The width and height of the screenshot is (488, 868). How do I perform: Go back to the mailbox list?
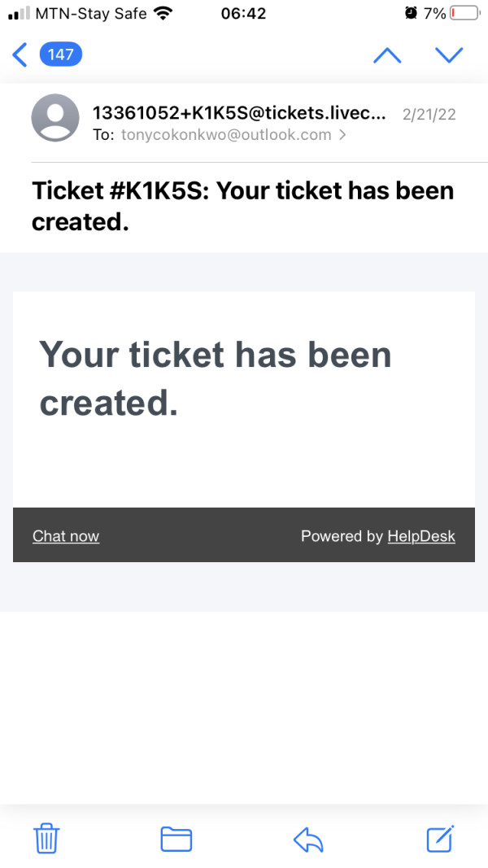coord(20,55)
